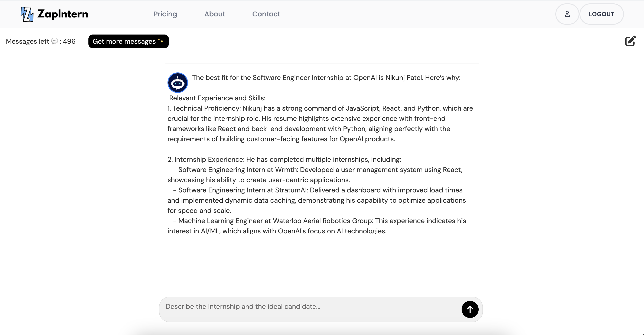Image resolution: width=644 pixels, height=335 pixels.
Task: Click the ZapIntern lightning bolt logo
Action: tap(27, 14)
